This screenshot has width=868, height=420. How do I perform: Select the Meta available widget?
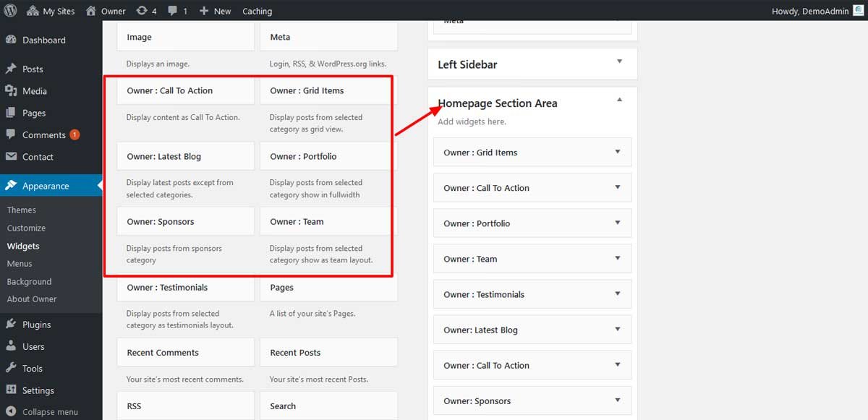328,37
